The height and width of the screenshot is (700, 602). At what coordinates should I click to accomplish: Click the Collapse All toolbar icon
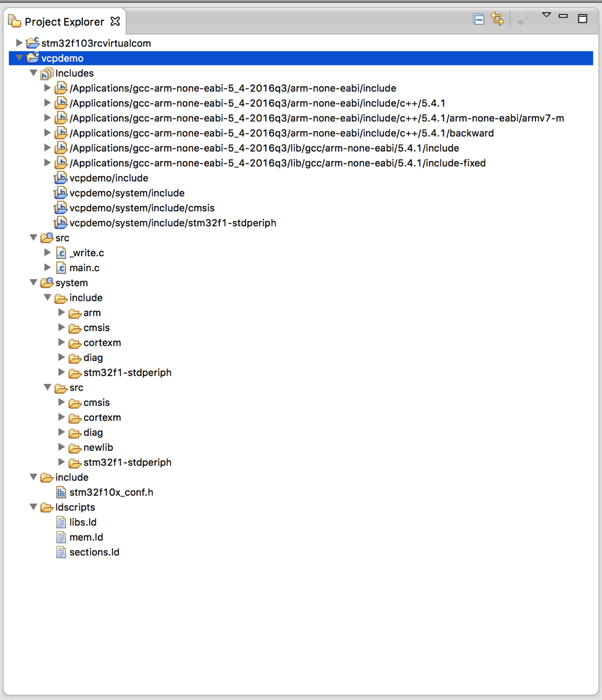click(x=479, y=19)
